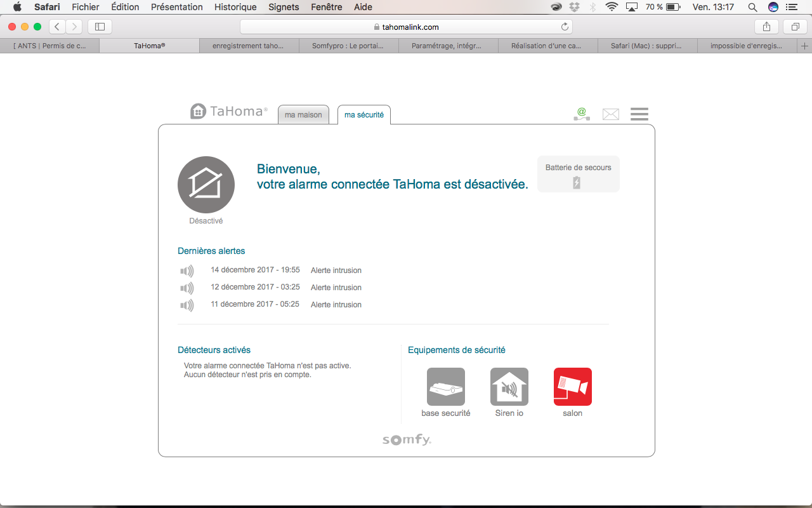Click the Ven. 13:17 clock

tap(713, 7)
